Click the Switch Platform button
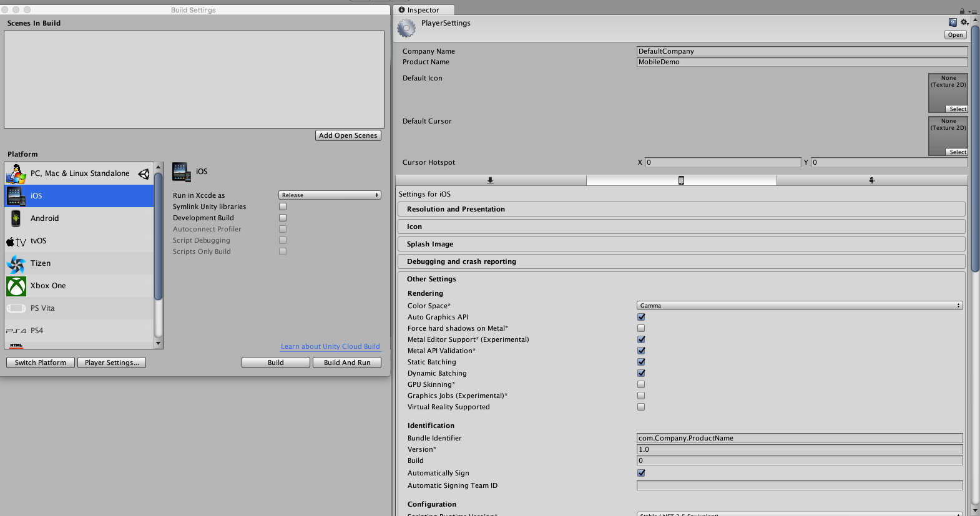This screenshot has width=980, height=516. coord(41,363)
